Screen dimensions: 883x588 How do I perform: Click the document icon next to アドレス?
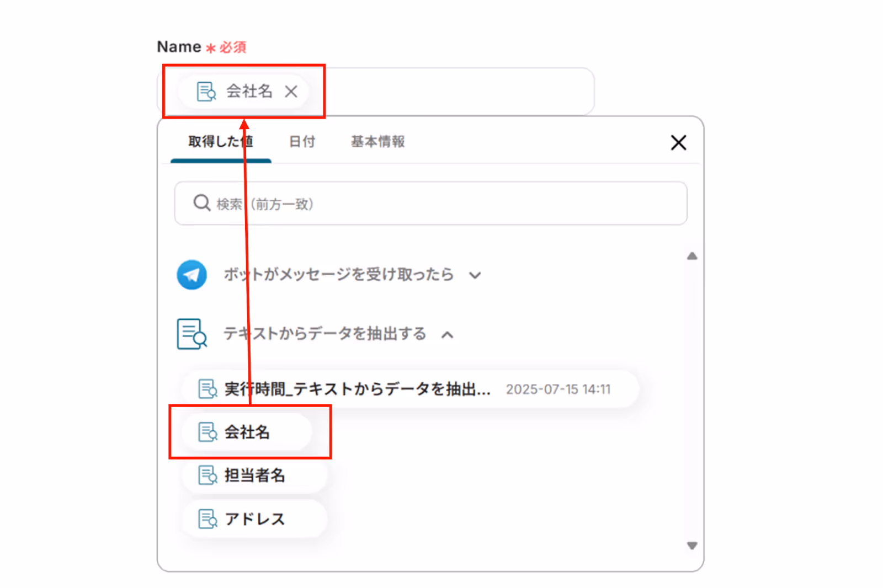coord(208,518)
